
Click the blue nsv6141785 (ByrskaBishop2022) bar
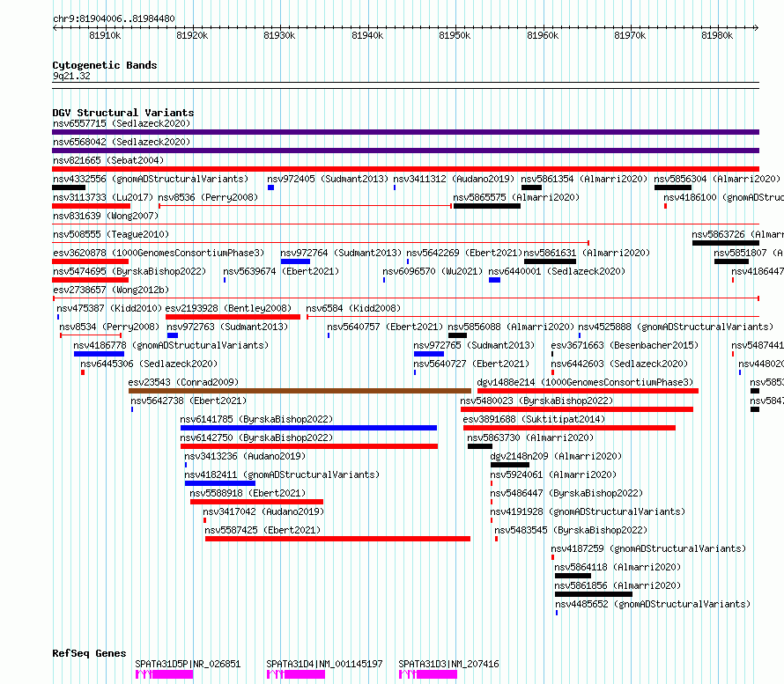coord(309,428)
